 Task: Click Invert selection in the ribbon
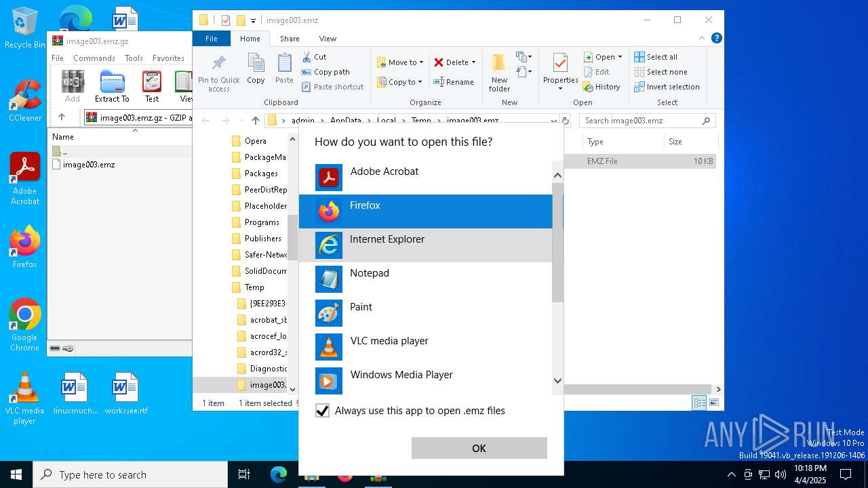[667, 87]
